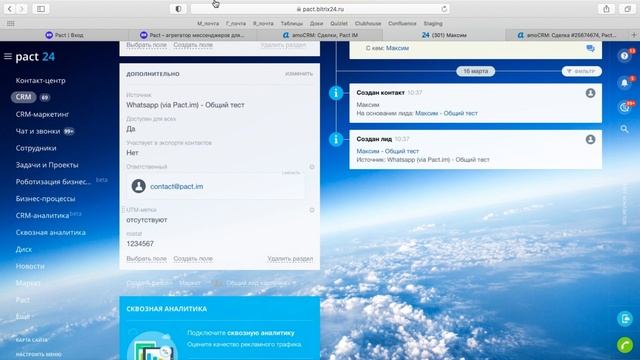The image size is (640, 360).
Task: Open the Максим - Общий тест lead link in Создан контакт
Action: coord(446,113)
